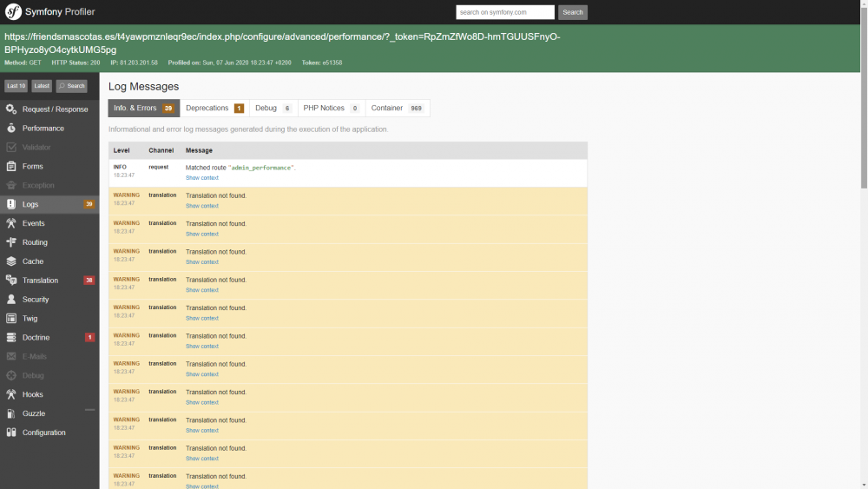Switch to Info. & Errors tab
Viewport: 868px width, 489px height.
coord(144,108)
